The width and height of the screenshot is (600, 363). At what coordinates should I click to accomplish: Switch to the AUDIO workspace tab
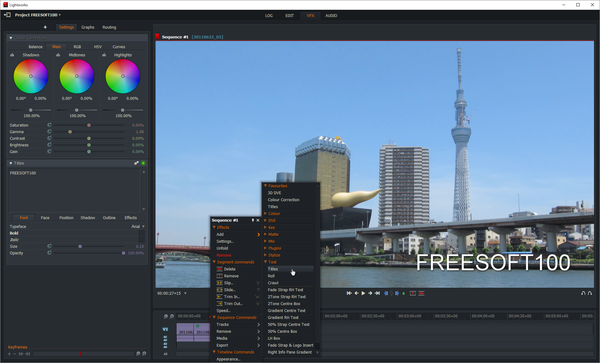click(331, 16)
